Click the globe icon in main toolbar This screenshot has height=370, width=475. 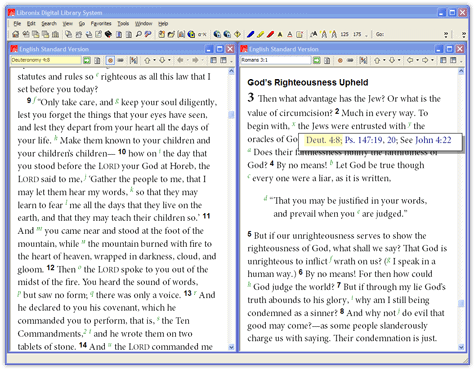tap(191, 34)
